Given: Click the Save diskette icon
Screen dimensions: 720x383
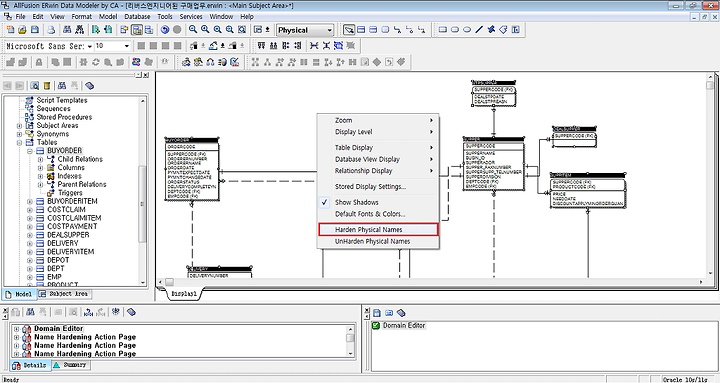Looking at the screenshot, I should point(34,30).
